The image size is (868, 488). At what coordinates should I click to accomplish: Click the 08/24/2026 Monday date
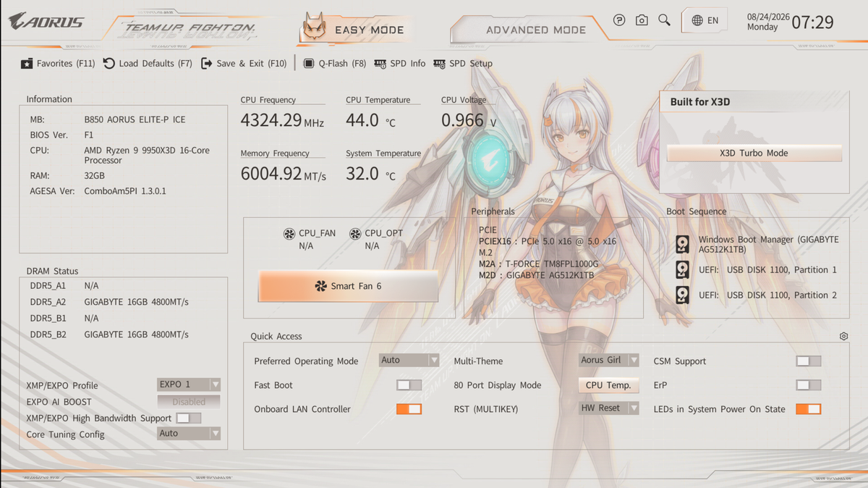pos(768,21)
